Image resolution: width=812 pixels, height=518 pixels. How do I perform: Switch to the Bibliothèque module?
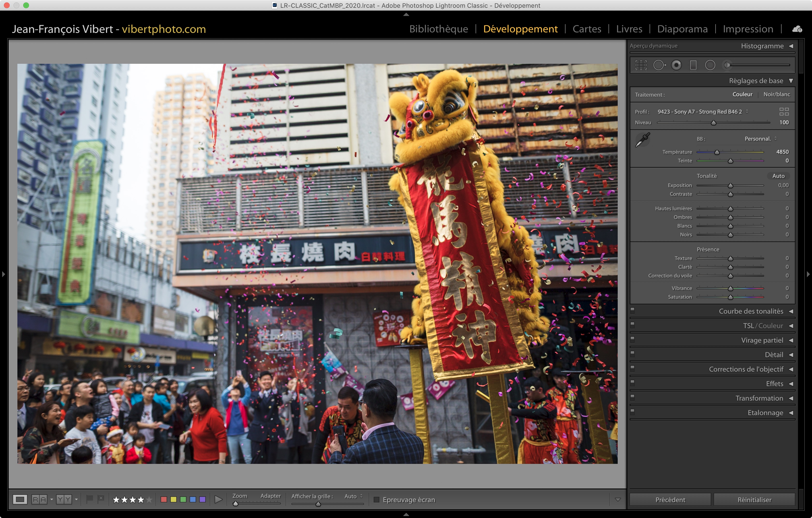click(438, 29)
